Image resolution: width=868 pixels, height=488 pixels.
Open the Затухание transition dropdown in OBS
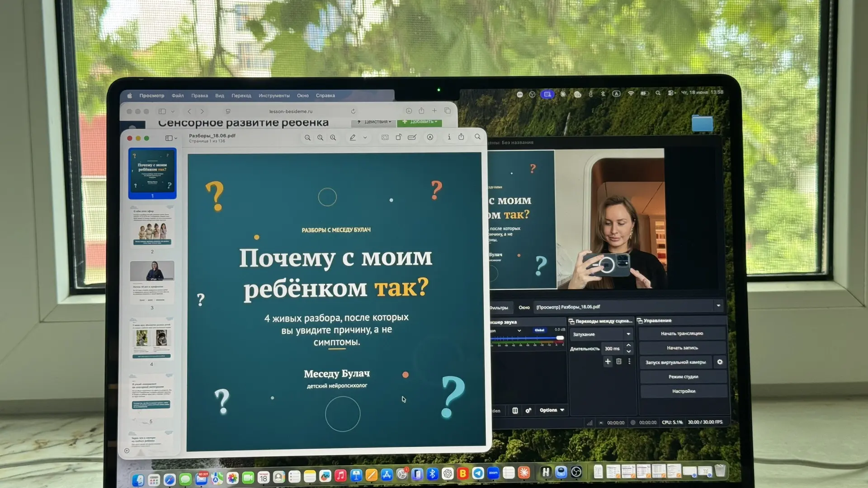pyautogui.click(x=602, y=334)
